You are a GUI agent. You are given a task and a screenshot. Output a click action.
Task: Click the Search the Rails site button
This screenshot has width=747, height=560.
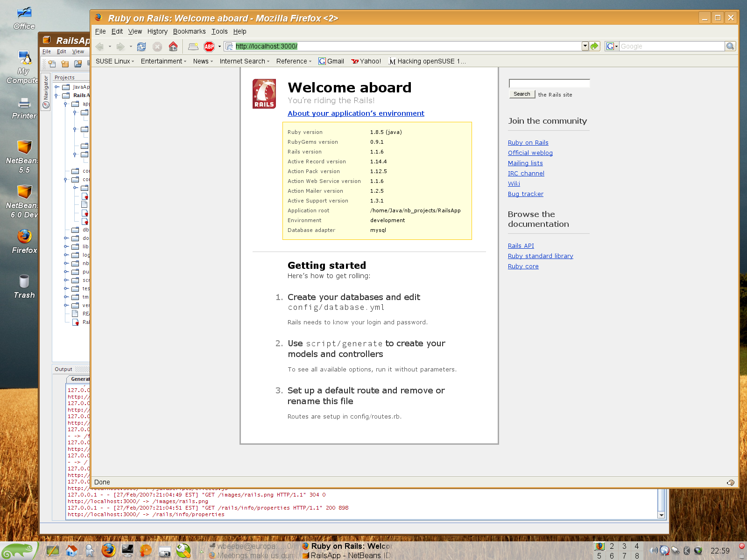pos(522,94)
